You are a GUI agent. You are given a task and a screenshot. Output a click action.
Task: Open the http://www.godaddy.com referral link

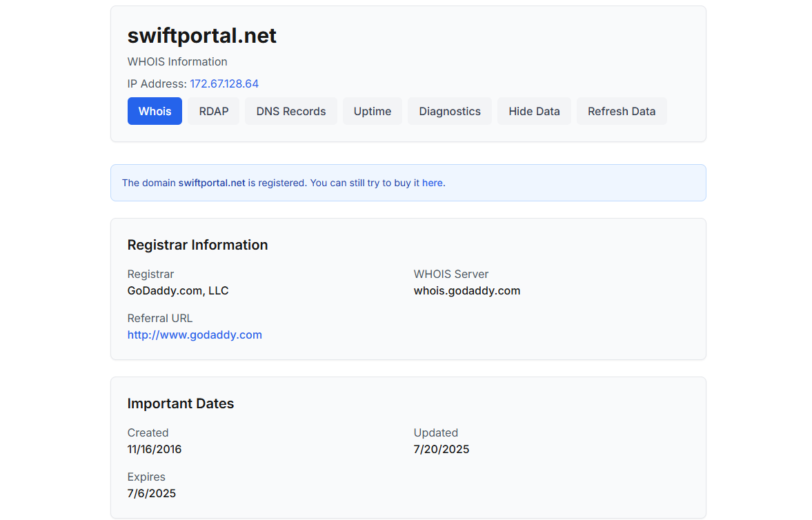click(195, 334)
